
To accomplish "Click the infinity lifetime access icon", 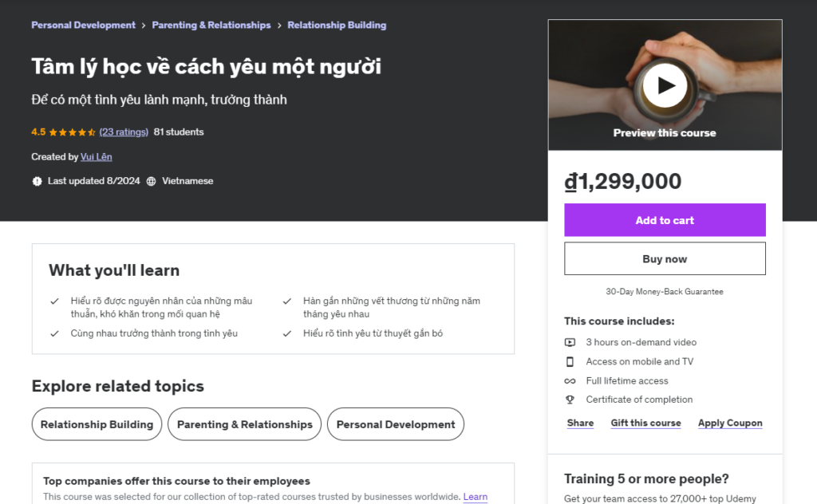I will point(570,381).
